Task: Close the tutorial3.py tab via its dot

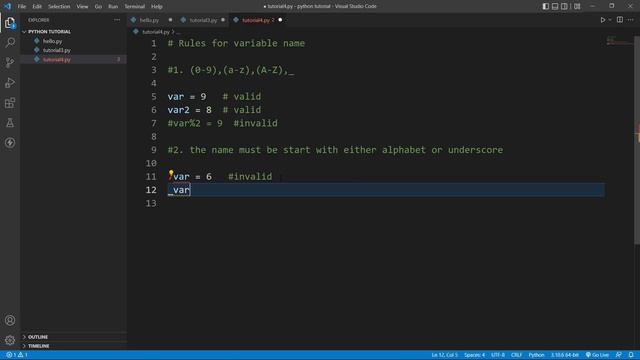Action: pyautogui.click(x=223, y=20)
